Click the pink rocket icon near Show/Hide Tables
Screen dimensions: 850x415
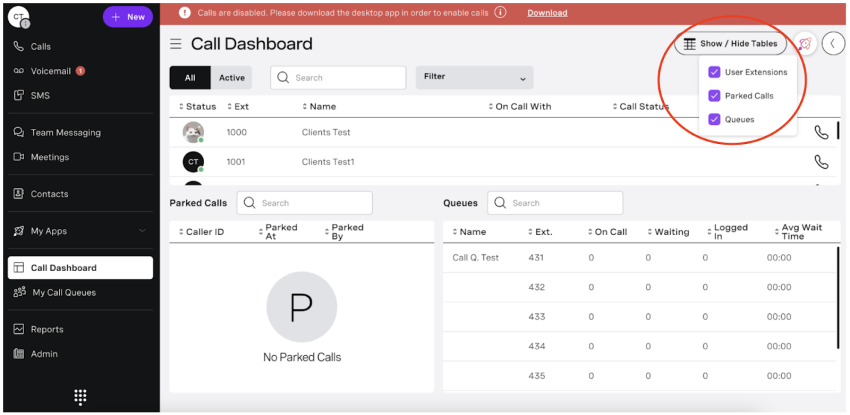[x=804, y=44]
